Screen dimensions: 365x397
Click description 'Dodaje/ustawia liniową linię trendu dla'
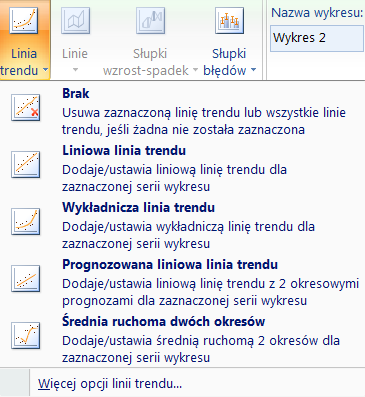click(174, 170)
